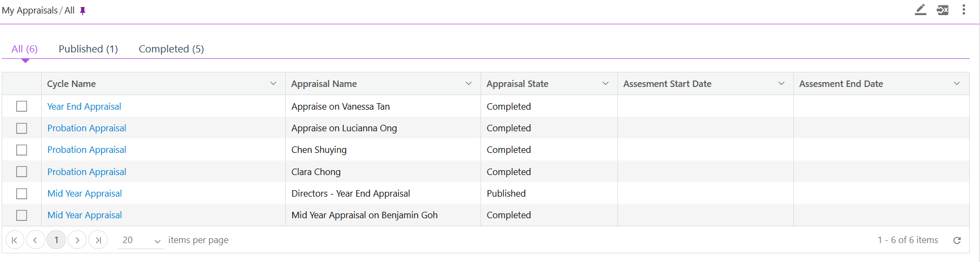This screenshot has height=262, width=980.
Task: Select the Chen Shuying row checkbox
Action: pos(22,150)
